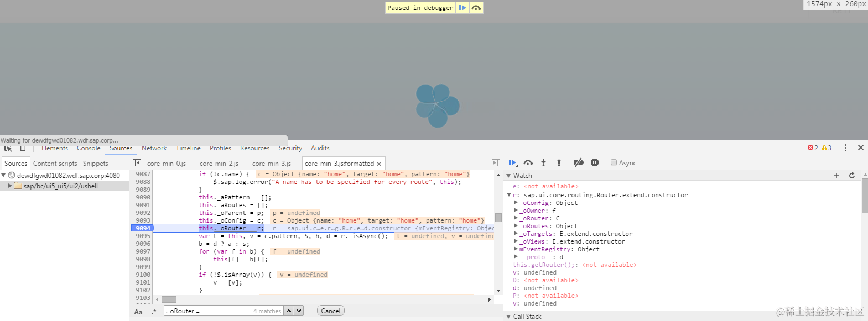
Task: Step over next function call
Action: [x=528, y=162]
